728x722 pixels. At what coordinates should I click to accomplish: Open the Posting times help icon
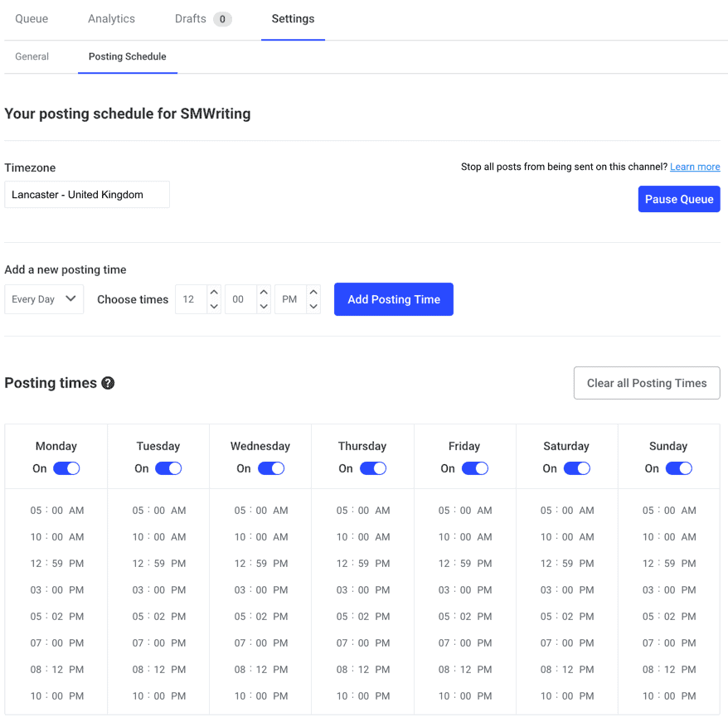pyautogui.click(x=108, y=383)
